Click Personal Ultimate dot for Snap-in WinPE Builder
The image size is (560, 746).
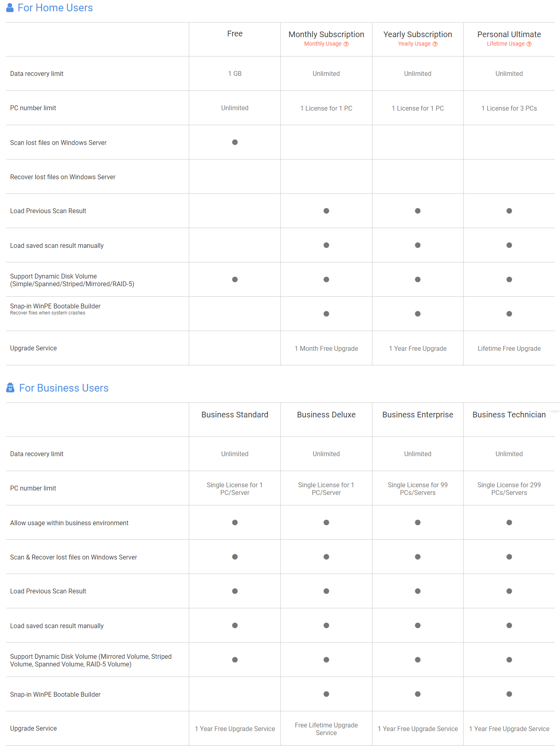(x=509, y=314)
